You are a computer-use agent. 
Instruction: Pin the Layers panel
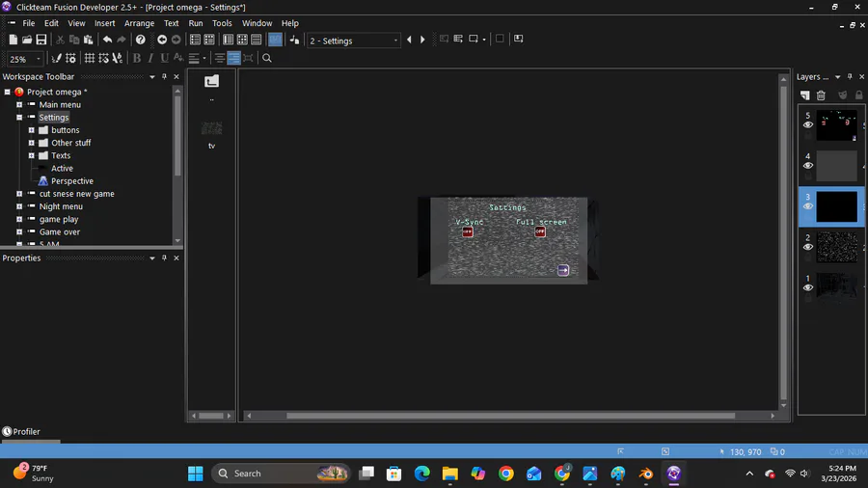[850, 77]
